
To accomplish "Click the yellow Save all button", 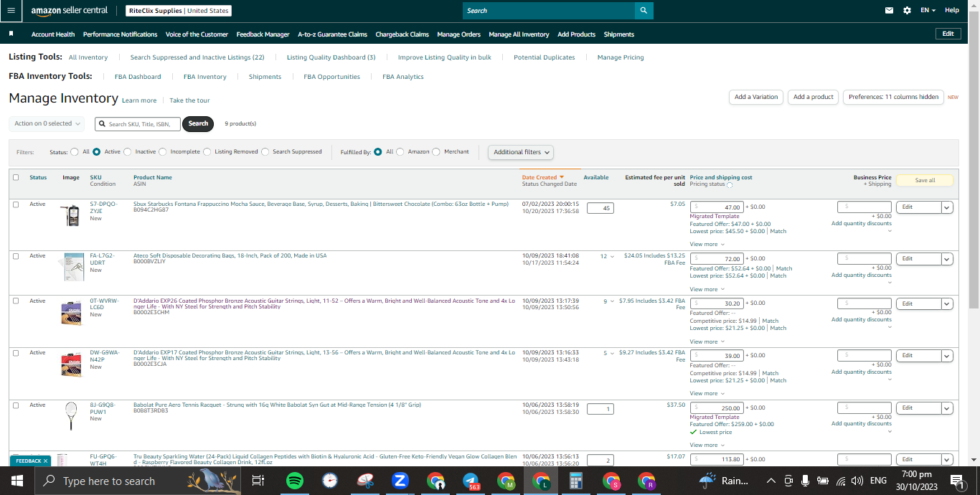I will pos(925,180).
